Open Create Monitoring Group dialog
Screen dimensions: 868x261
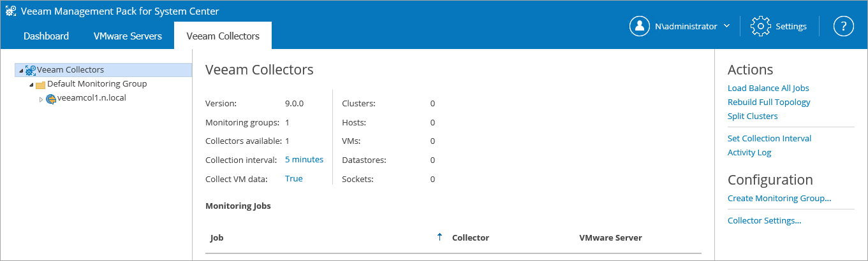[779, 198]
